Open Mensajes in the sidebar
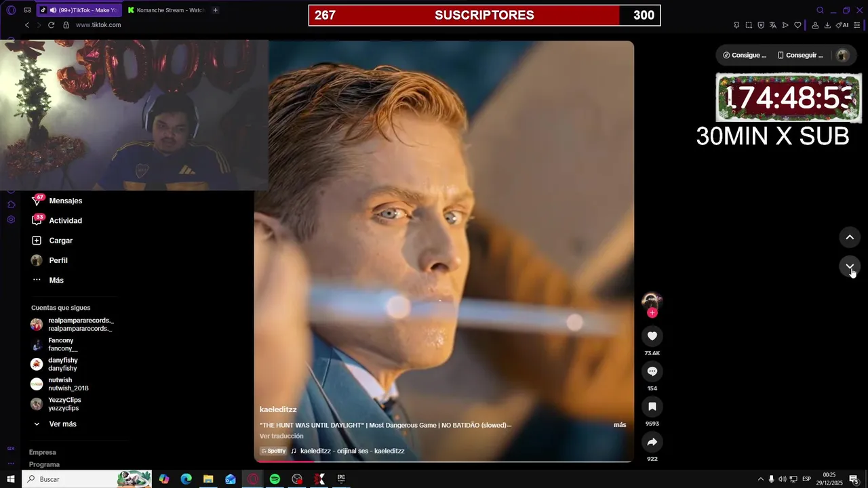The height and width of the screenshot is (488, 868). click(57, 201)
